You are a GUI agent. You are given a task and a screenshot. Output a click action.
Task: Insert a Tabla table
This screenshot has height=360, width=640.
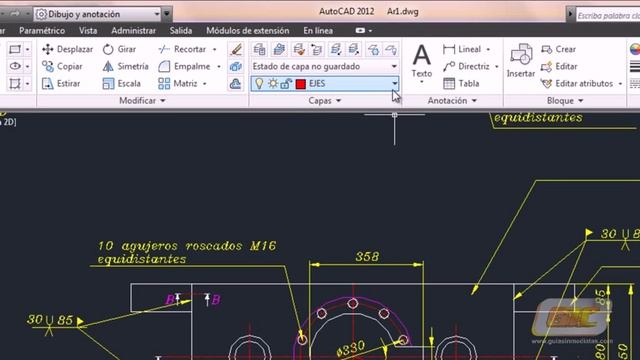[x=461, y=84]
